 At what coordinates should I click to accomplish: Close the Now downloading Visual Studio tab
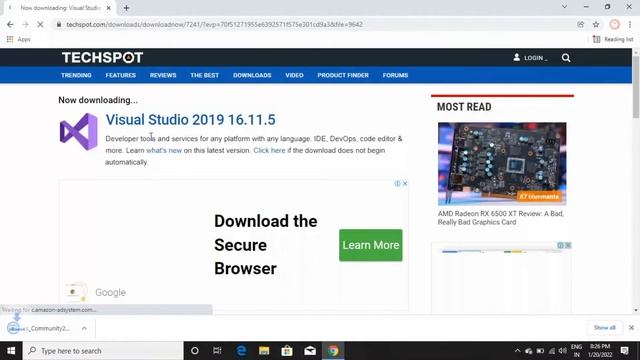(109, 8)
